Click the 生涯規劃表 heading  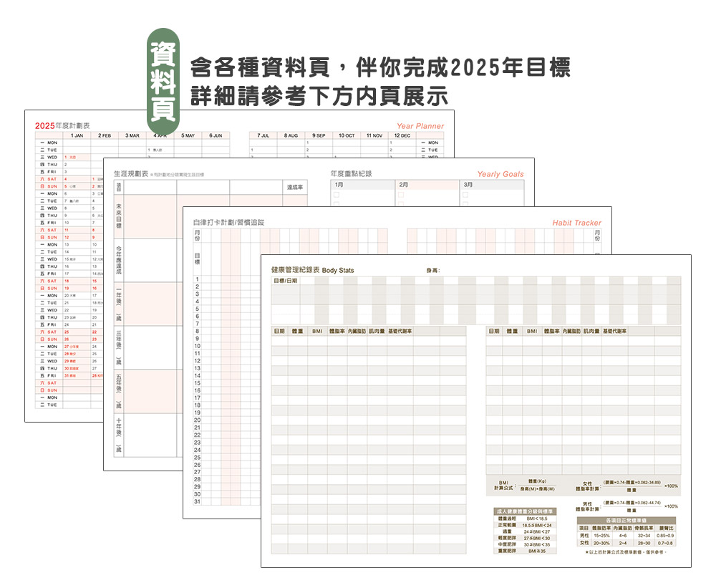131,174
